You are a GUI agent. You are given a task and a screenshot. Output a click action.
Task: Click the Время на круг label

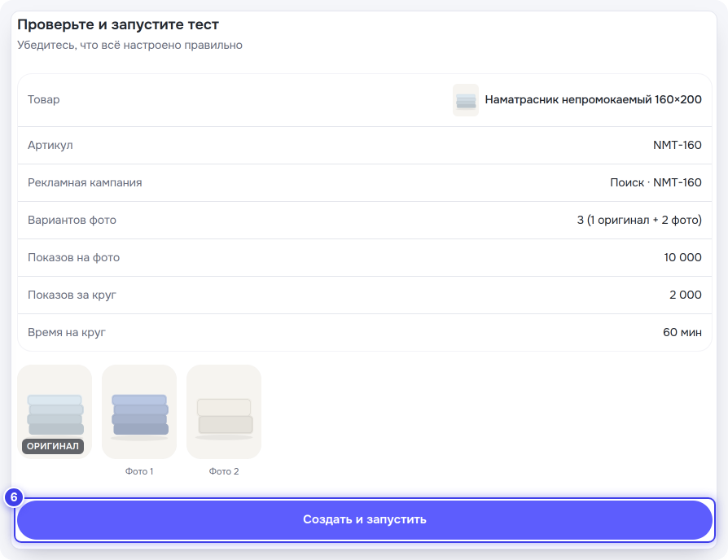tap(67, 332)
